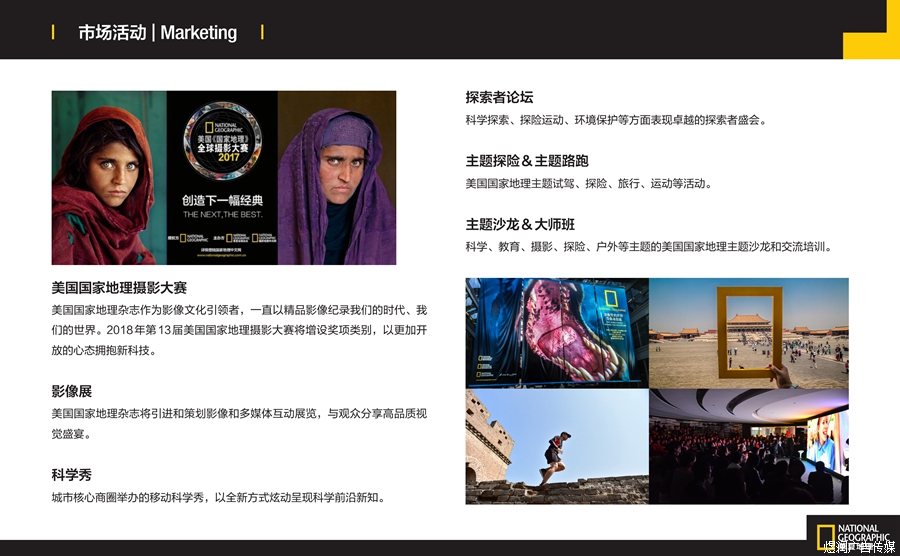The height and width of the screenshot is (556, 900).
Task: Click the 城市核心商圈举办的移动科学秀 sentence
Action: [x=218, y=497]
